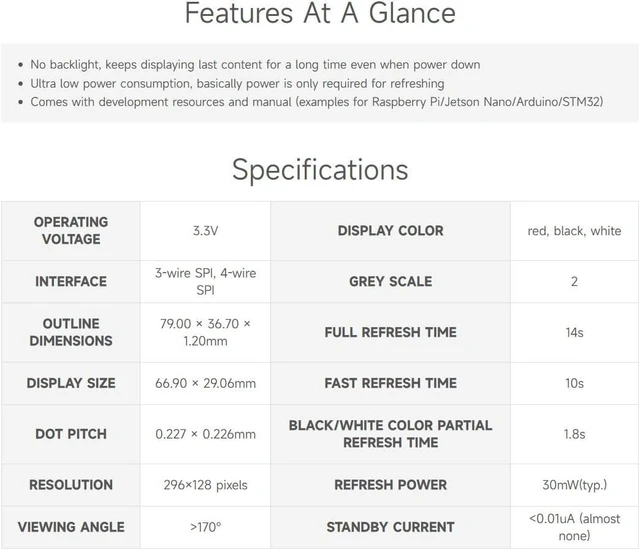Screen dimensions: 640x550
Task: Click the GREY SCALE label cell
Action: click(x=390, y=282)
